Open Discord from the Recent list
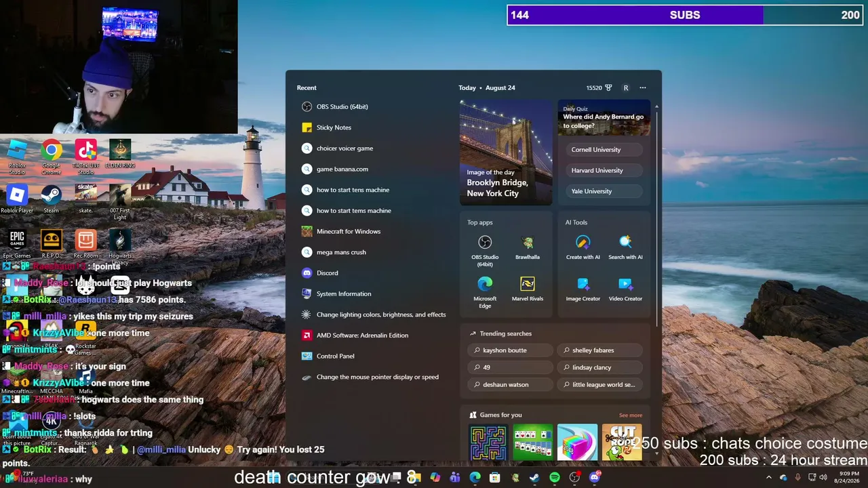868x488 pixels. [320, 272]
